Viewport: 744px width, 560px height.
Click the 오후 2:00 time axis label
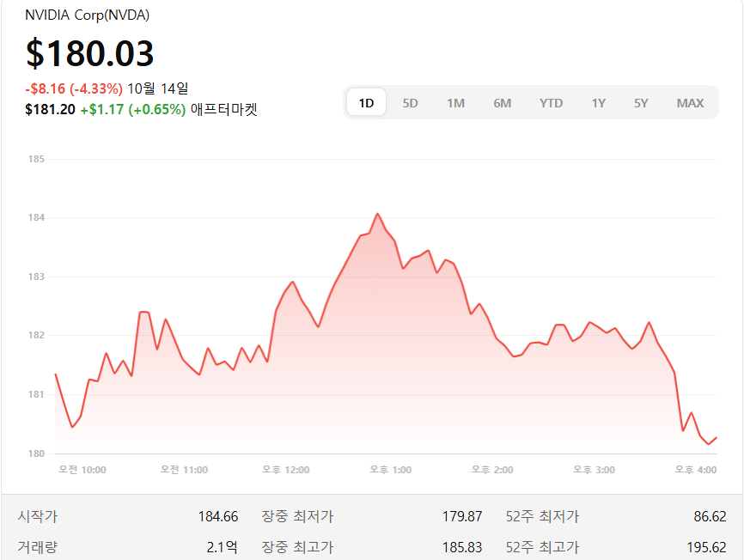coord(492,470)
